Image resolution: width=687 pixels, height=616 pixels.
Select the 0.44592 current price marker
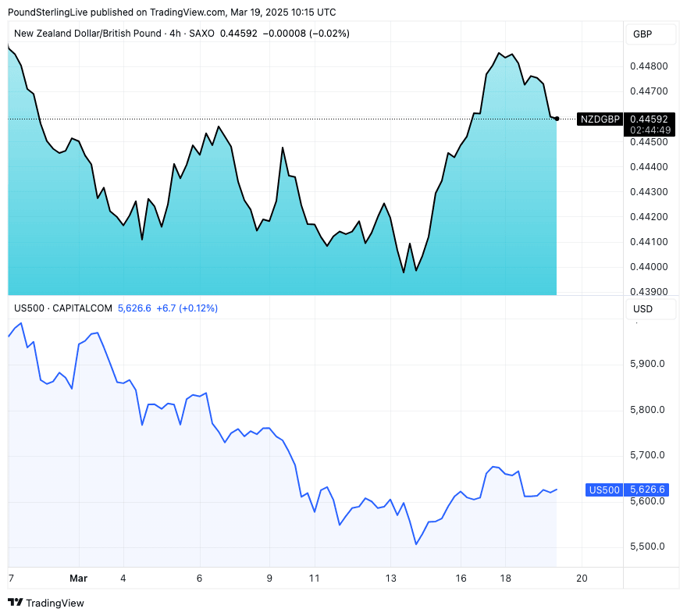649,119
